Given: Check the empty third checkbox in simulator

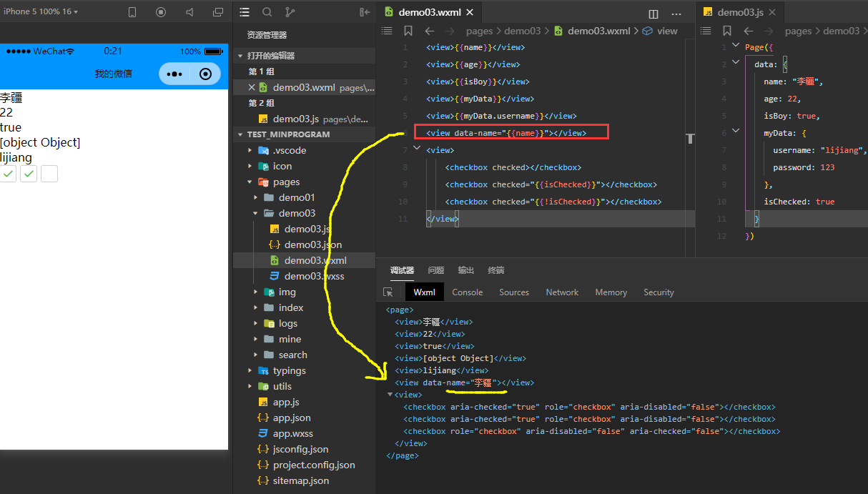Looking at the screenshot, I should tap(49, 174).
